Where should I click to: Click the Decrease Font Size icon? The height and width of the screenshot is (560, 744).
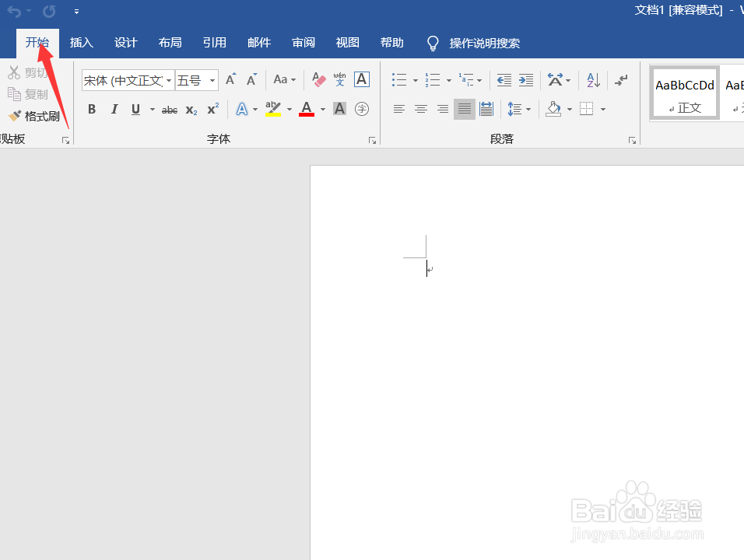tap(251, 79)
